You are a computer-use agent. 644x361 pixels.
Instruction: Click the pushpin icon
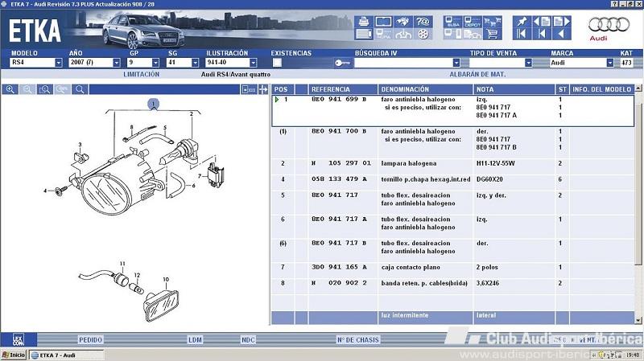point(522,22)
